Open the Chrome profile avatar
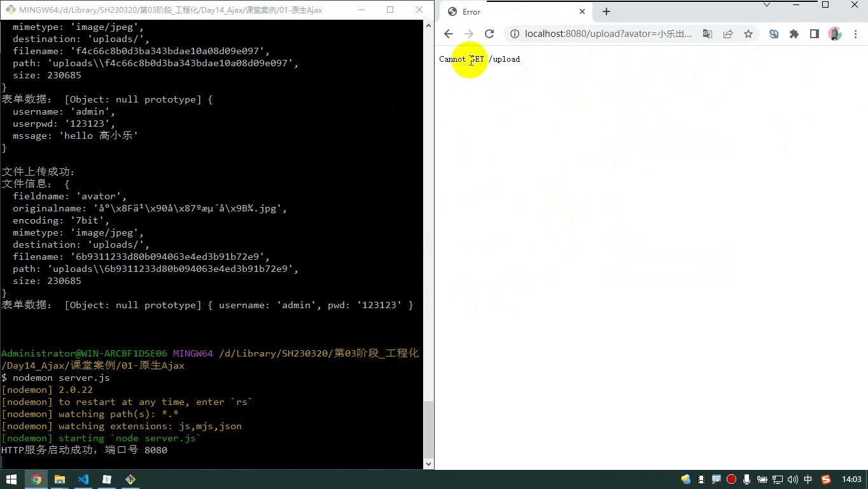The width and height of the screenshot is (868, 489). [x=835, y=34]
